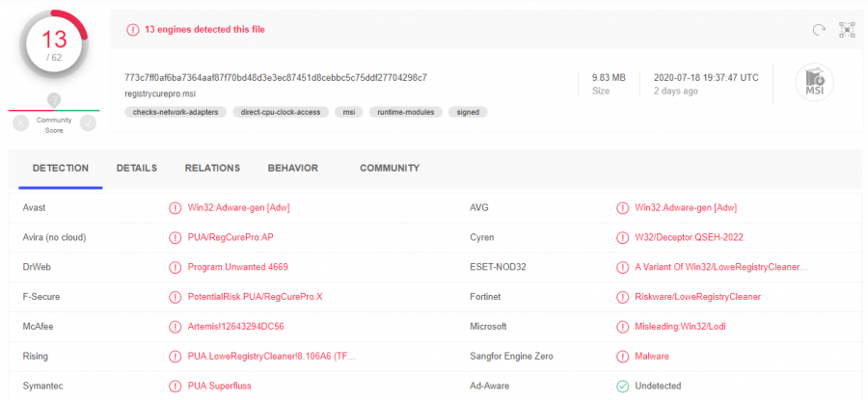868x400 pixels.
Task: Vote negative with community score X icon
Action: (20, 123)
